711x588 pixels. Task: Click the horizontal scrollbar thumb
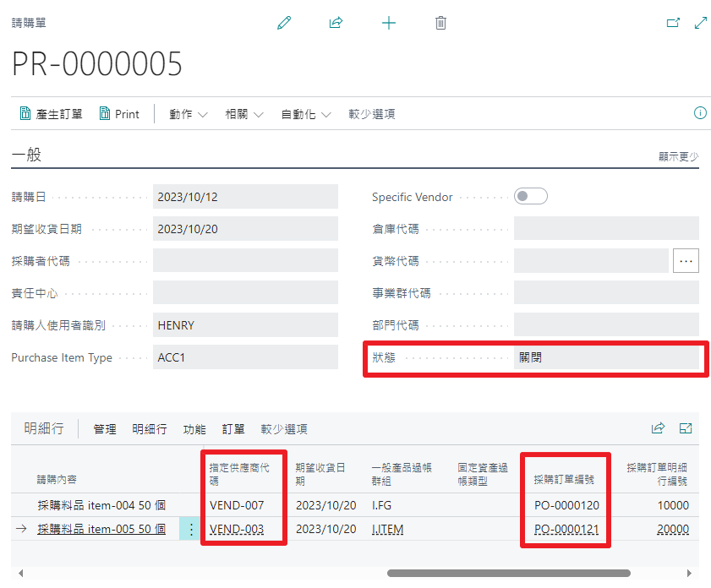[x=509, y=573]
